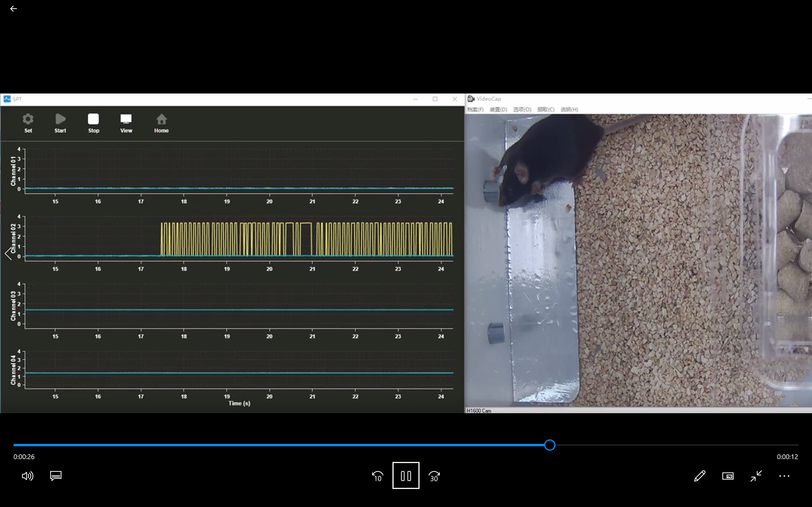Go Home via the house icon
812x507 pixels.
(161, 123)
